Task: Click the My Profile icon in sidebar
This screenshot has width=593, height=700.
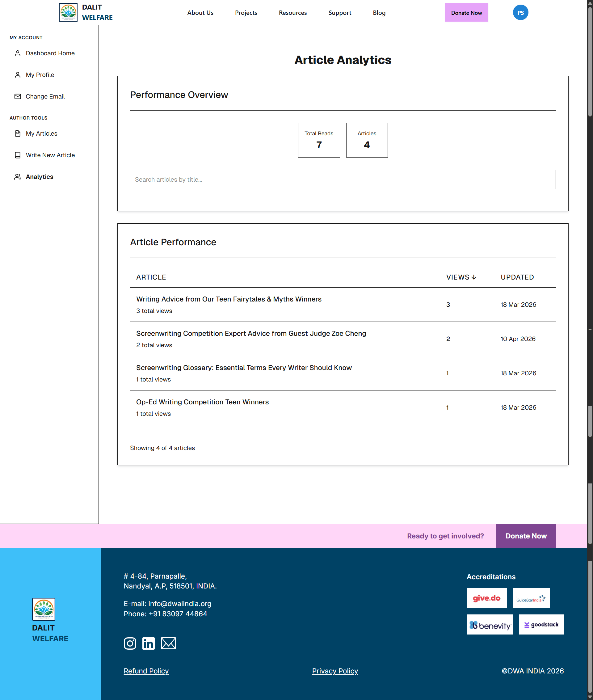Action: (x=18, y=75)
